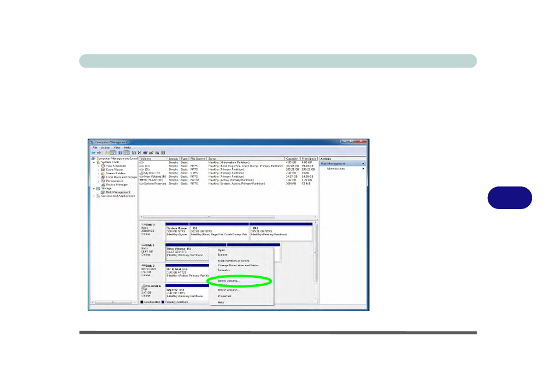Select the New Volume (F:) volume row
556x392 pixels.
[228, 176]
